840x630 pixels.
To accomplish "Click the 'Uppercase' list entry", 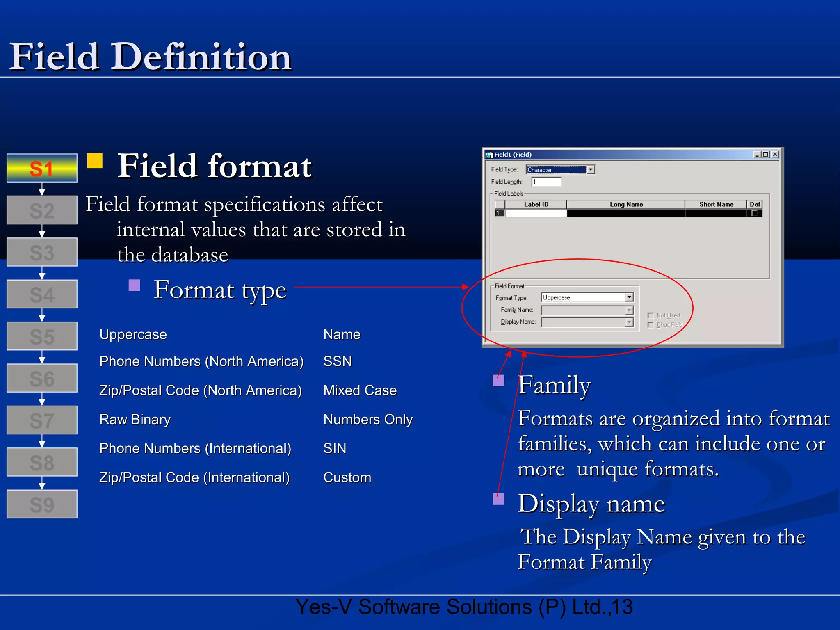I will point(133,334).
